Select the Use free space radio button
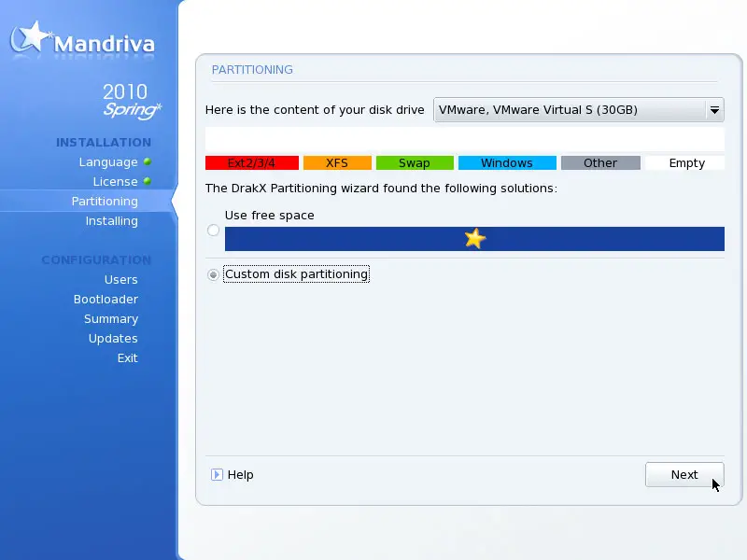Viewport: 747px width, 560px height. (x=214, y=231)
